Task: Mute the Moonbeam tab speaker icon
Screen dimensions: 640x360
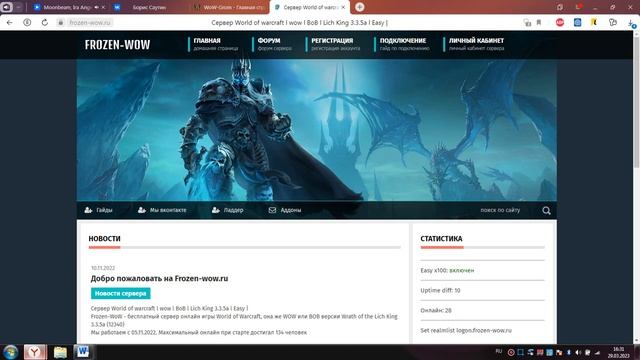Action: tap(97, 7)
